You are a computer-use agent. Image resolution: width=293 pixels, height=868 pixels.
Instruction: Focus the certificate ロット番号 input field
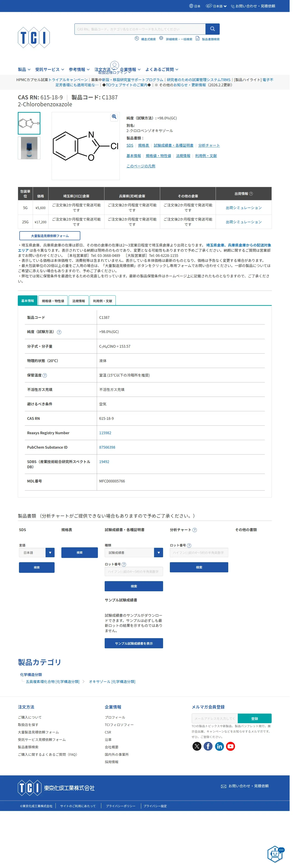point(134,571)
